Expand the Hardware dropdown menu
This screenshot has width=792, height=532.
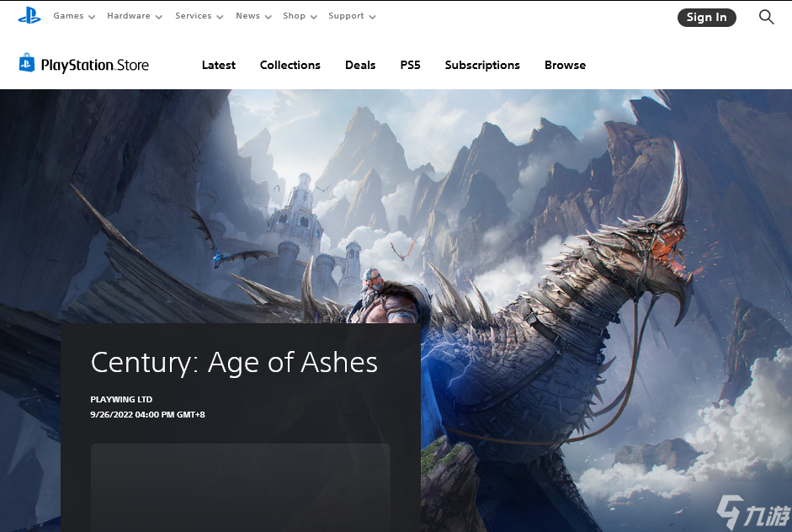135,16
